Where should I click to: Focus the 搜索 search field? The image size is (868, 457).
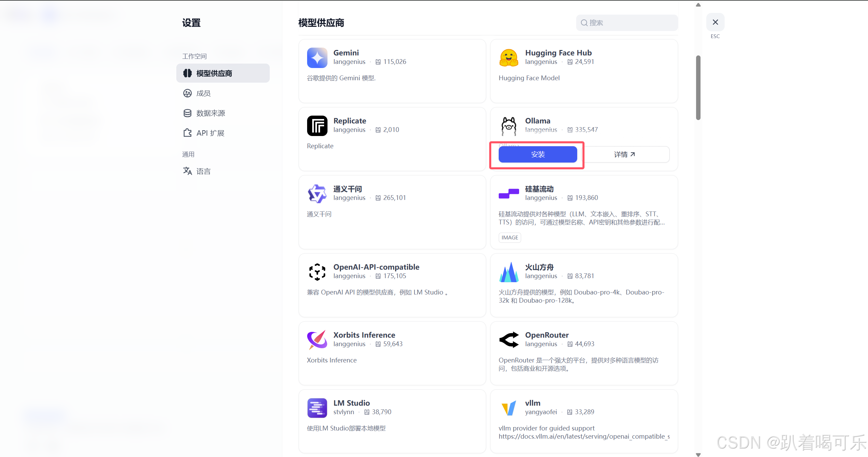(x=627, y=23)
